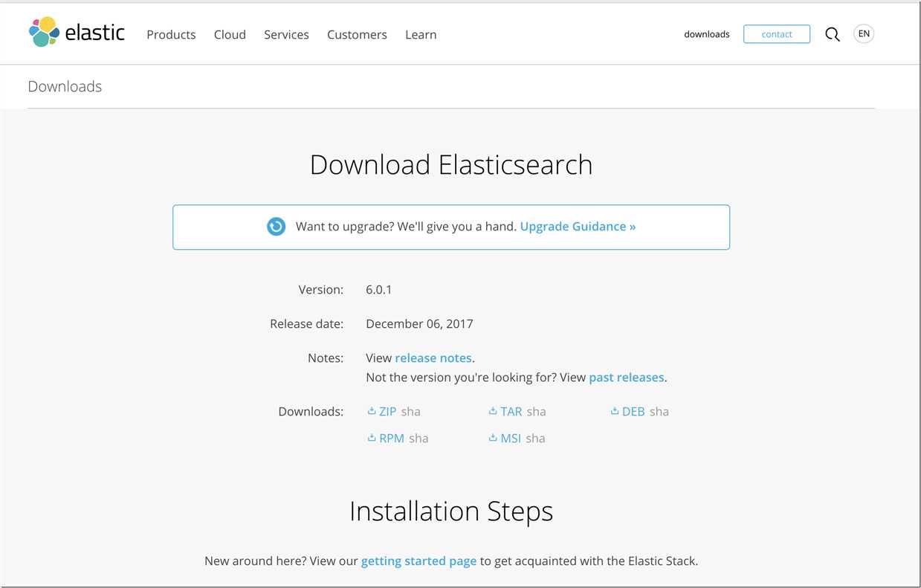Screen dimensions: 921x588
Task: Click the ZIP download arrow icon
Action: 372,411
